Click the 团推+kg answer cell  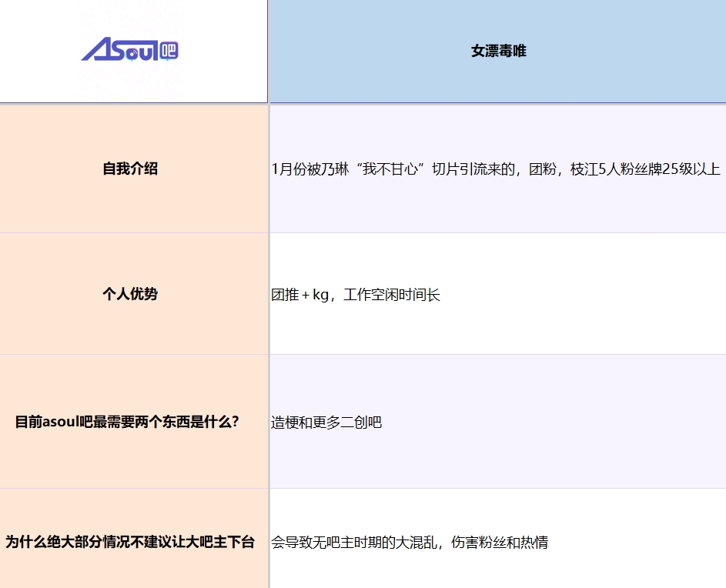(x=498, y=294)
